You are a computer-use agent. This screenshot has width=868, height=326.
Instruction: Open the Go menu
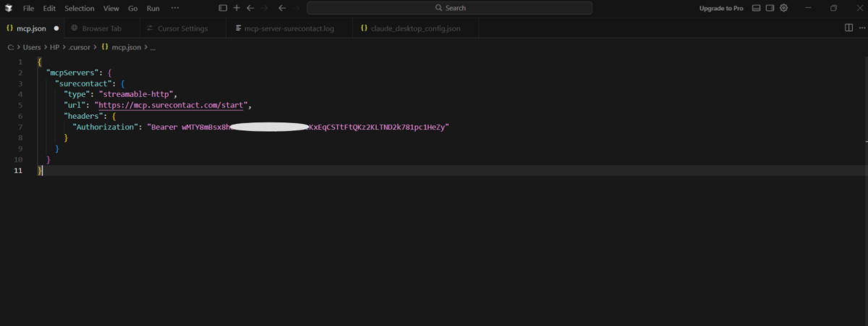132,8
